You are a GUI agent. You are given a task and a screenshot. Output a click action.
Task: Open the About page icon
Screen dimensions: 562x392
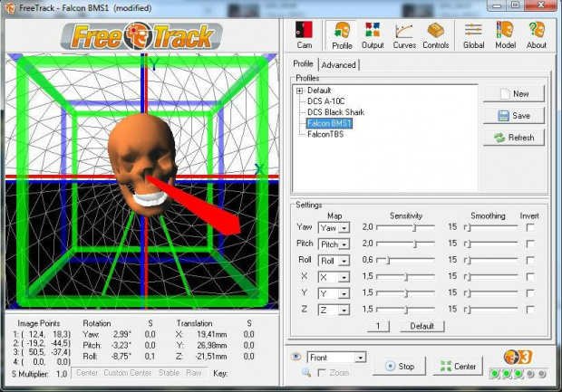pos(537,34)
